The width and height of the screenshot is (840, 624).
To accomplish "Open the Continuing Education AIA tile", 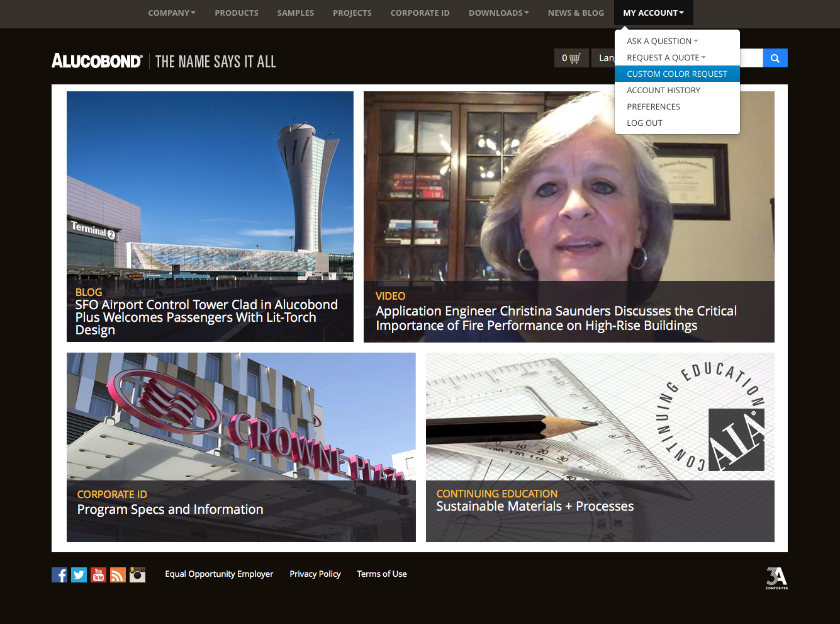I will pyautogui.click(x=600, y=447).
